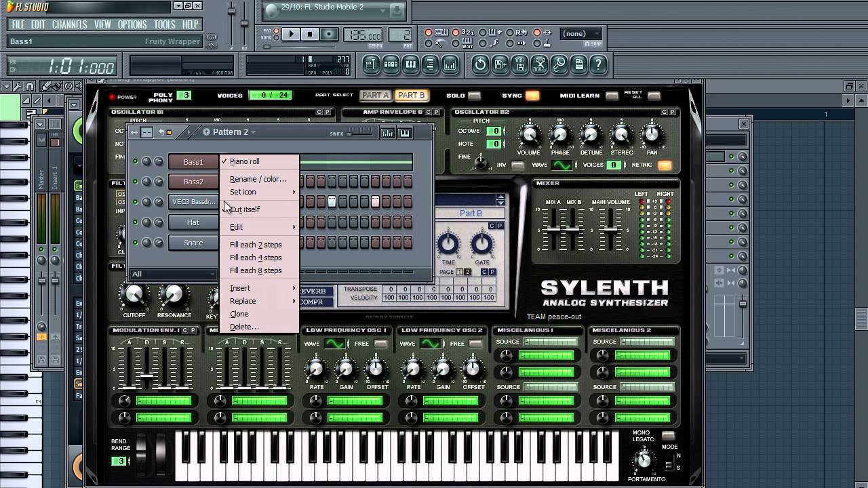This screenshot has width=868, height=488.
Task: Toggle the metronome button
Action: point(429,43)
